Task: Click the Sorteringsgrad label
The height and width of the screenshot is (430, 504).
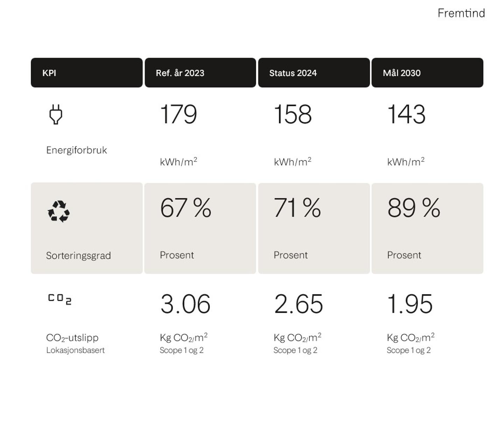Action: (78, 256)
